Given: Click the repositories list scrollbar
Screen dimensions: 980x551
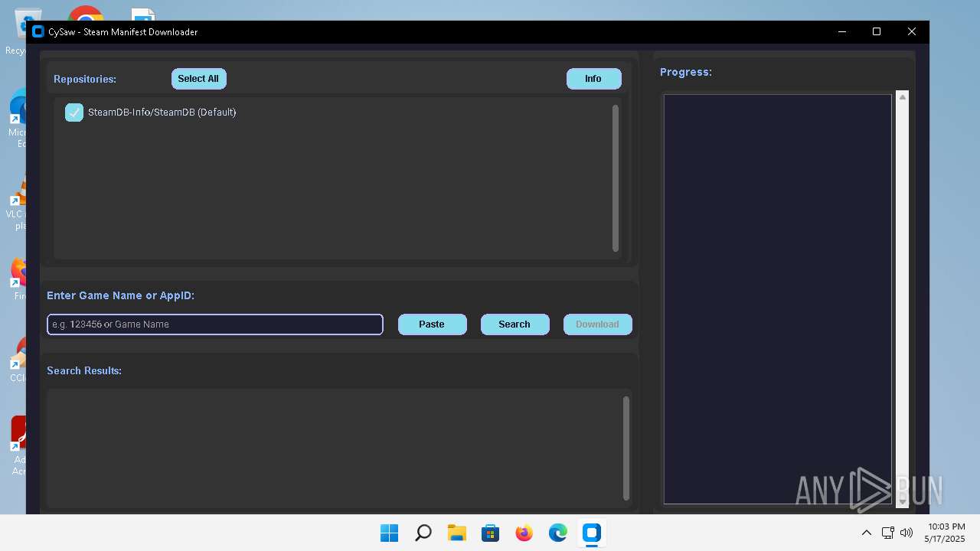Looking at the screenshot, I should [x=616, y=178].
